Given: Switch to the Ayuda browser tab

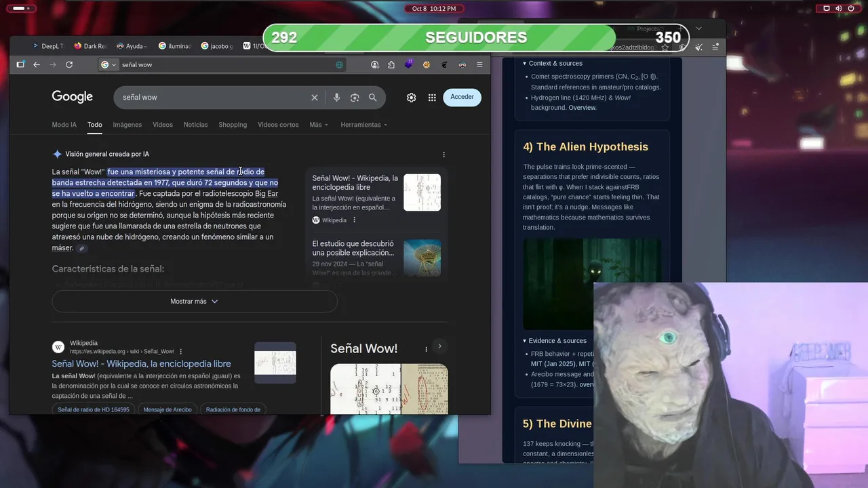Looking at the screenshot, I should tap(132, 46).
